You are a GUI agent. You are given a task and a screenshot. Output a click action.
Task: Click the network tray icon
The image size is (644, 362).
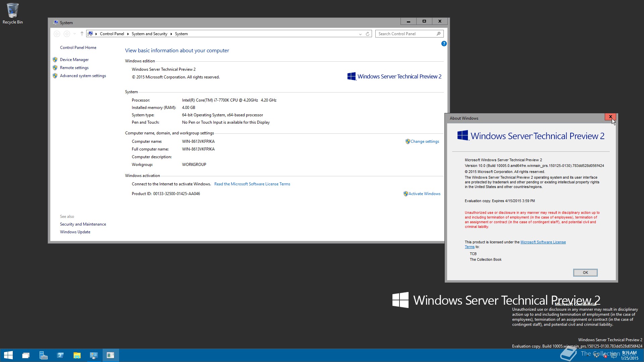click(596, 356)
